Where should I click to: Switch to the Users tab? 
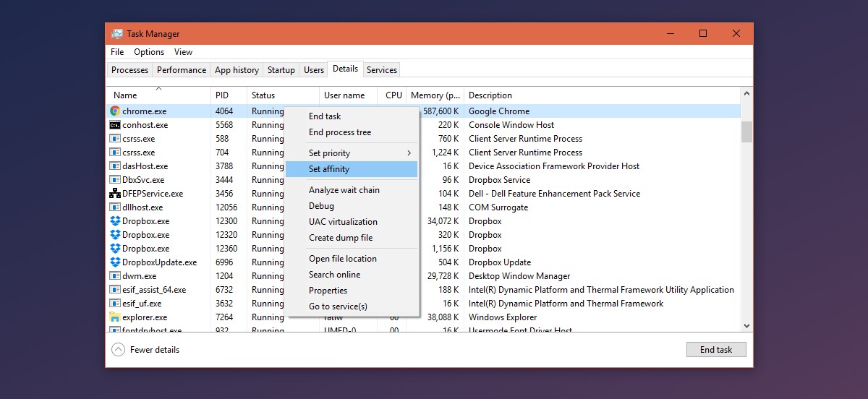(x=314, y=70)
